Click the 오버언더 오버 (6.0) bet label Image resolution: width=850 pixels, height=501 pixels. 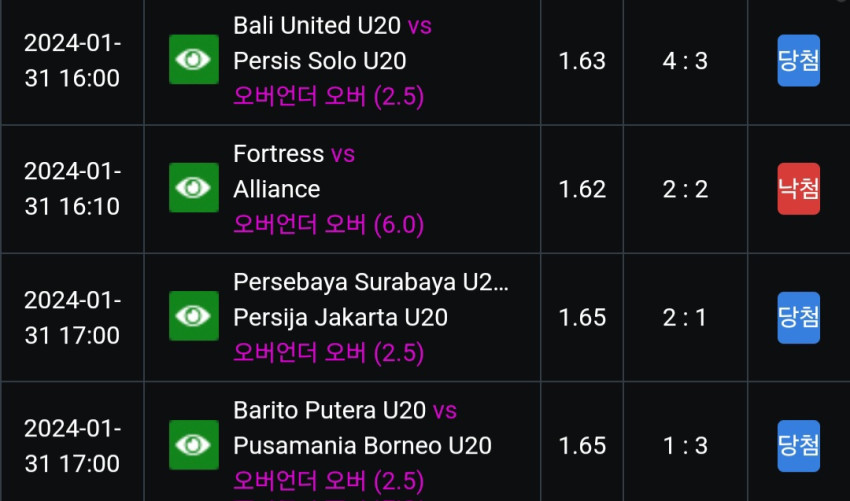(x=329, y=224)
